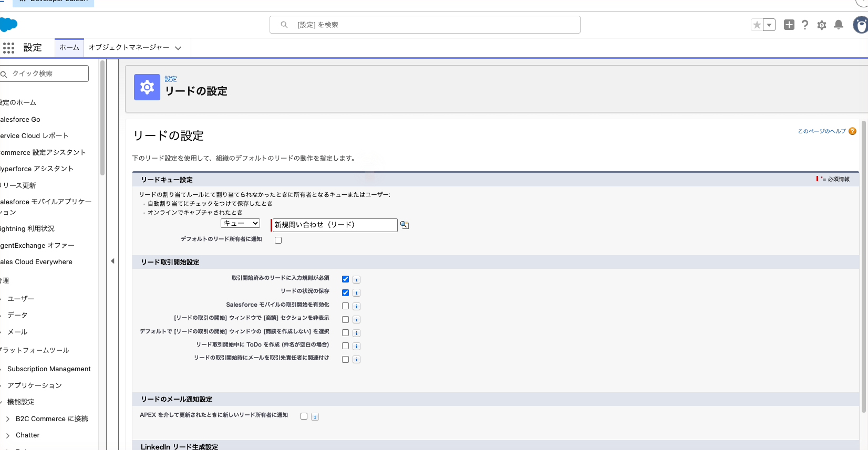This screenshot has height=450, width=868.
Task: Switch to オブジェクトマネージャー tab
Action: click(x=129, y=47)
